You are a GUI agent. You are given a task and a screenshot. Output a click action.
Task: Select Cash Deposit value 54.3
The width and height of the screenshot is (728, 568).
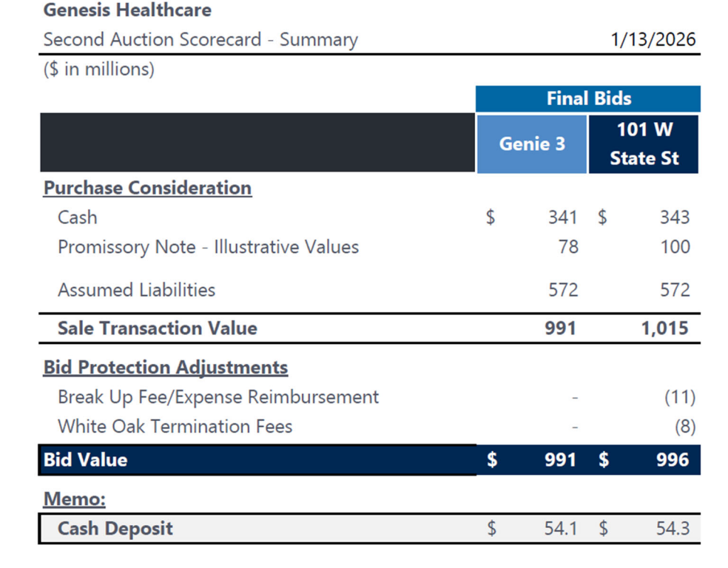pos(673,529)
